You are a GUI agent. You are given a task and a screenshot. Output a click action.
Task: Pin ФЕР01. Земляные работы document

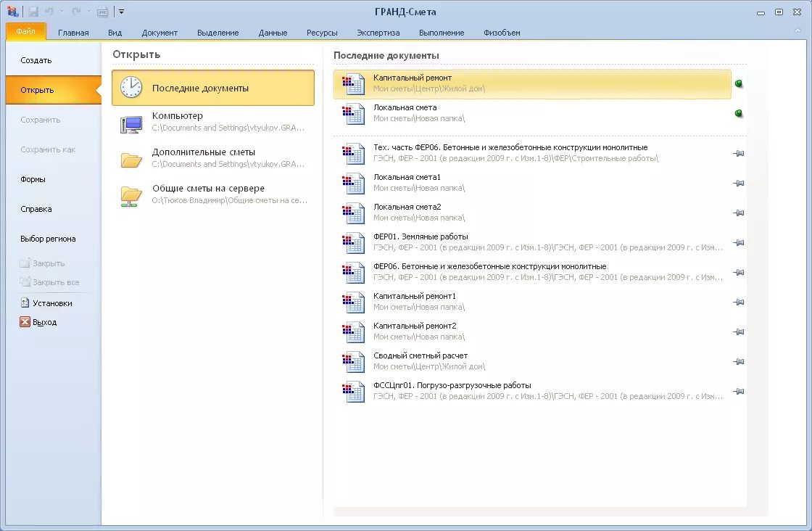tap(739, 242)
